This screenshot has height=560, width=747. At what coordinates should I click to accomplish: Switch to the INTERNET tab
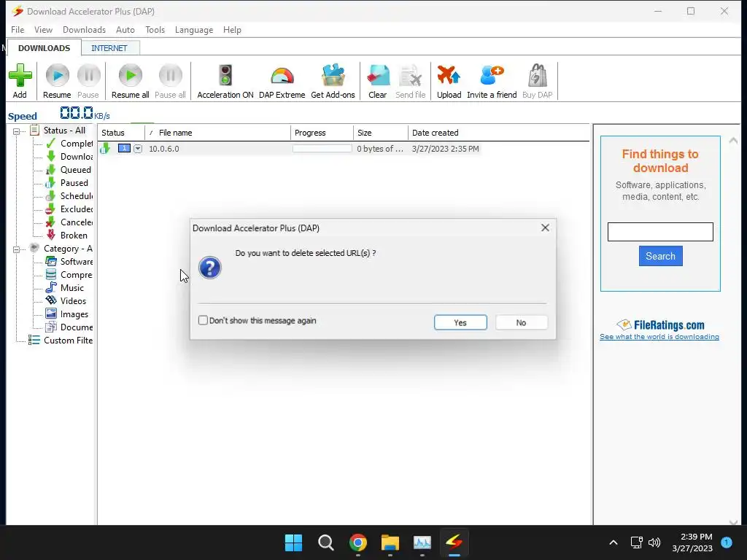[x=109, y=48]
